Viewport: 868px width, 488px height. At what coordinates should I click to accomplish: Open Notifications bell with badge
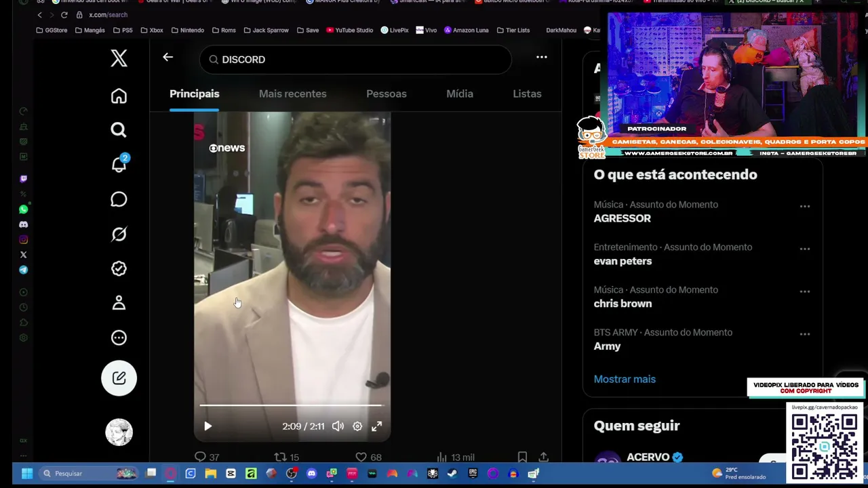click(x=119, y=165)
